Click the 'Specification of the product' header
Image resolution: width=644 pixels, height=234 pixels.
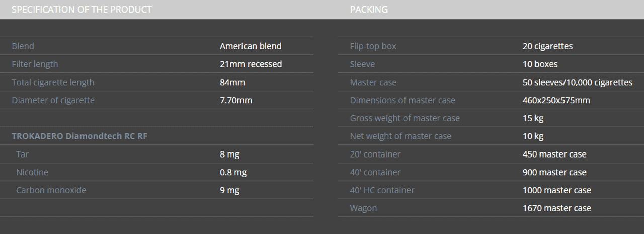click(x=82, y=9)
